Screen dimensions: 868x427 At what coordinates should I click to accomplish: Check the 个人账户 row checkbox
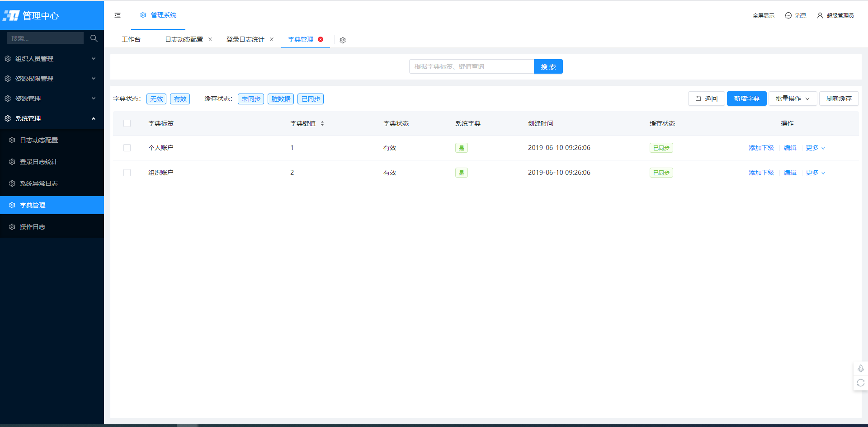click(x=127, y=148)
